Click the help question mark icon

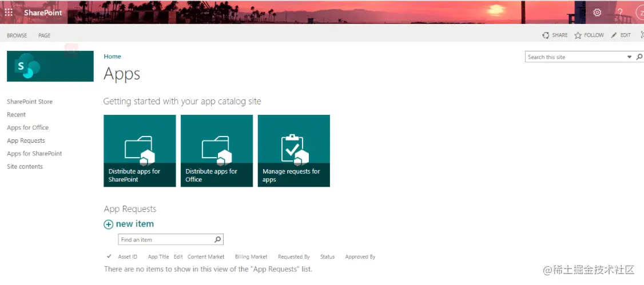point(620,13)
